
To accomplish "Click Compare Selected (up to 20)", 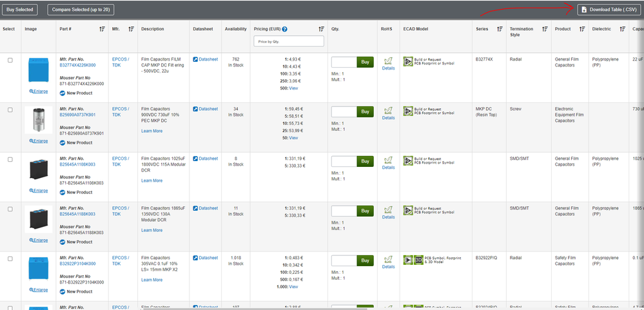I will (x=81, y=10).
